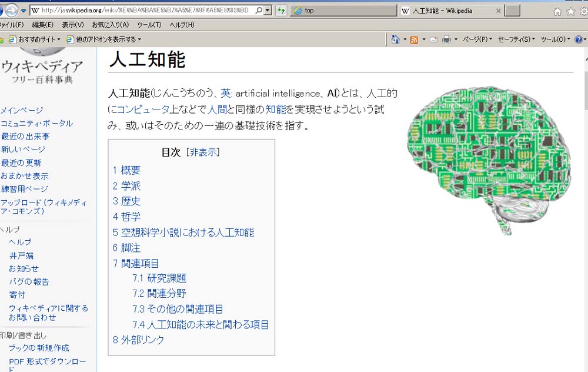
Task: Open the お気に入り(A) menu
Action: point(111,25)
